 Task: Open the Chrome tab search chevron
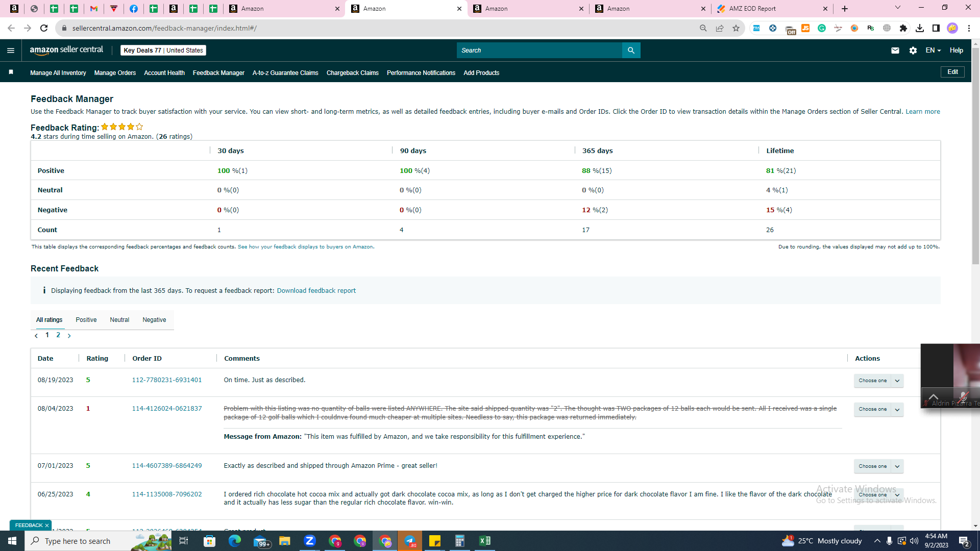898,8
